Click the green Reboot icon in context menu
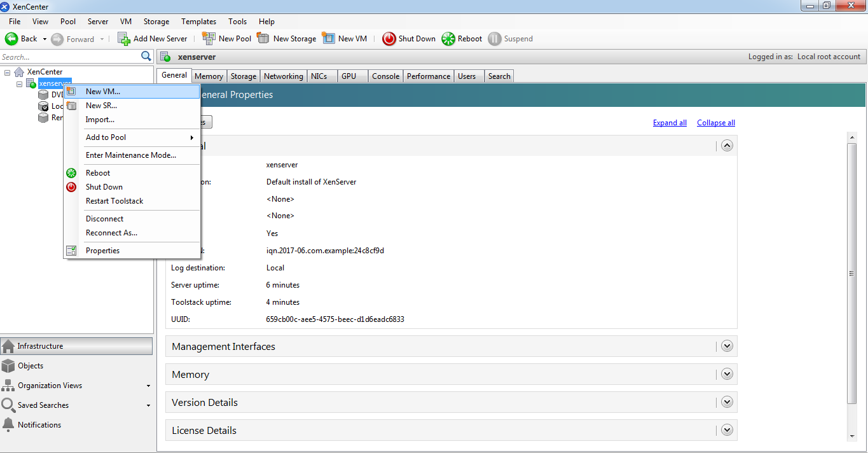This screenshot has height=453, width=868. (x=71, y=173)
